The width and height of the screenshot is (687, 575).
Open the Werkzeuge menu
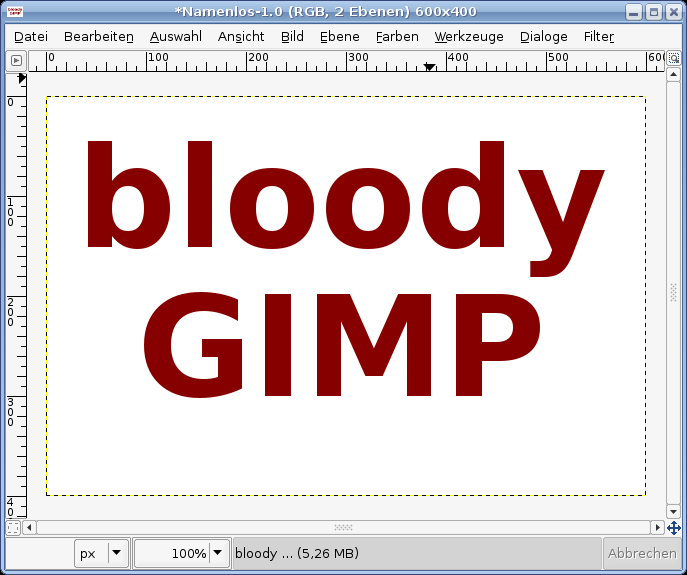469,37
